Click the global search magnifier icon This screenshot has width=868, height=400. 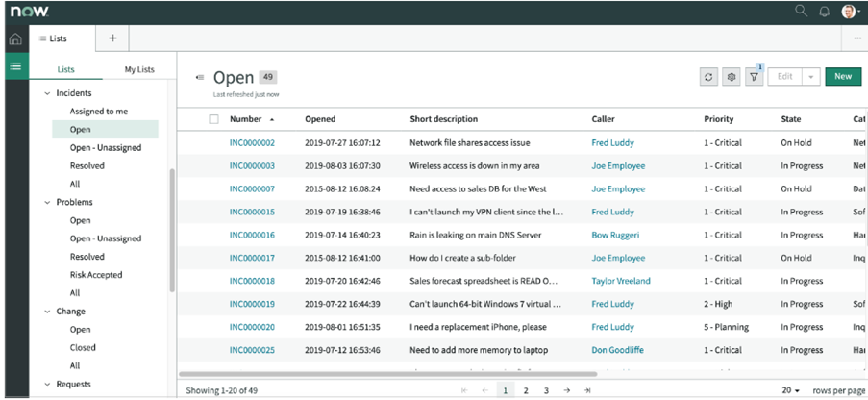tap(801, 12)
